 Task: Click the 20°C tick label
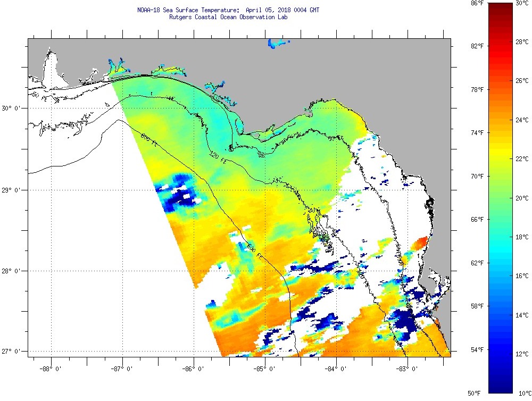[521, 198]
